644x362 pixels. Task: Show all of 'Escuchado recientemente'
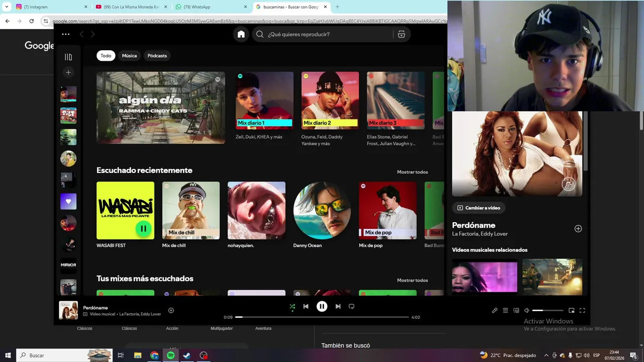point(412,172)
